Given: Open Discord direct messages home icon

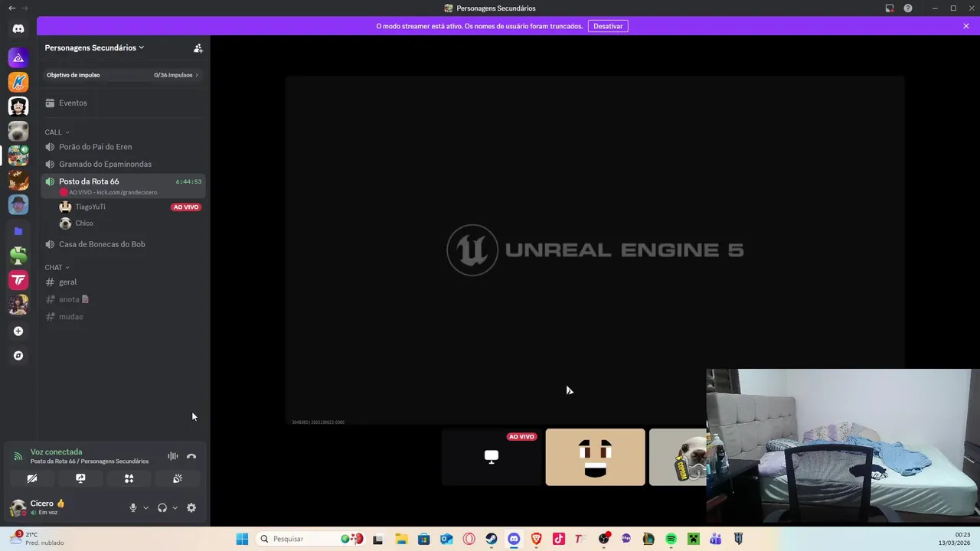Looking at the screenshot, I should tap(18, 28).
